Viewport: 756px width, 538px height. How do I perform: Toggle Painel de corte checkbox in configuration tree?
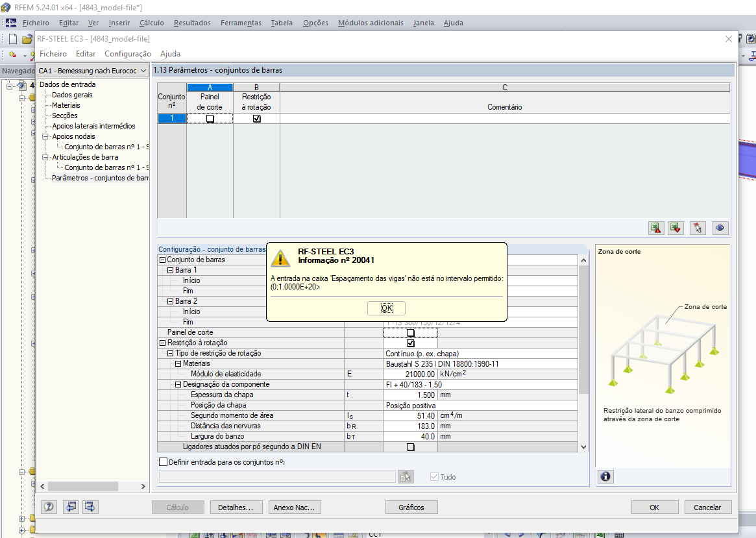[x=410, y=333]
